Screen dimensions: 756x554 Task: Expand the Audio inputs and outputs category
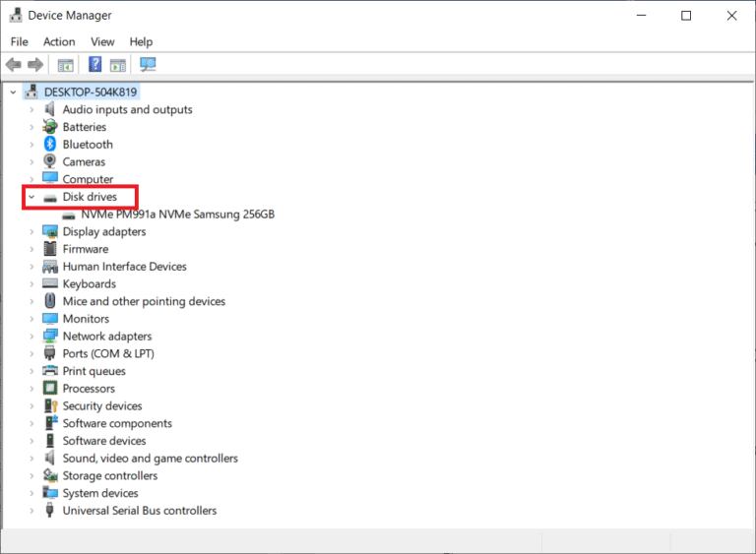tap(31, 109)
